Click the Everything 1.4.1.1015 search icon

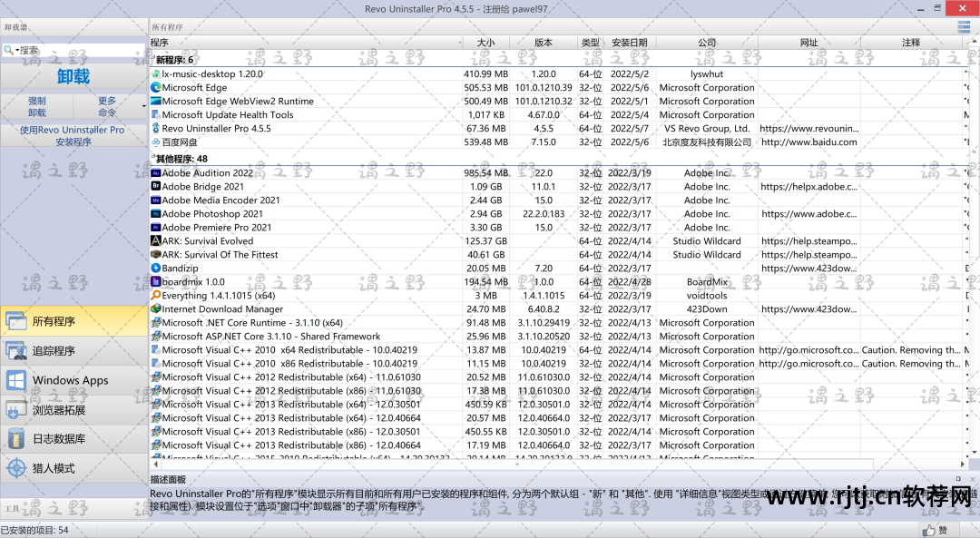pyautogui.click(x=156, y=296)
